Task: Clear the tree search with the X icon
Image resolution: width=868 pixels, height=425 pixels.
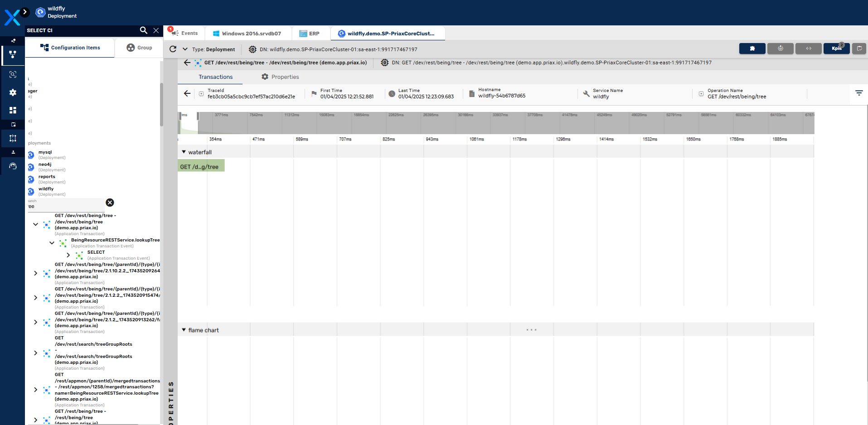Action: click(x=110, y=203)
